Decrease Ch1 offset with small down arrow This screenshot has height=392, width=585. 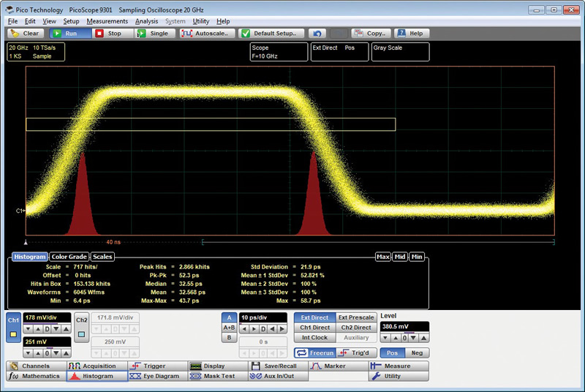29,353
